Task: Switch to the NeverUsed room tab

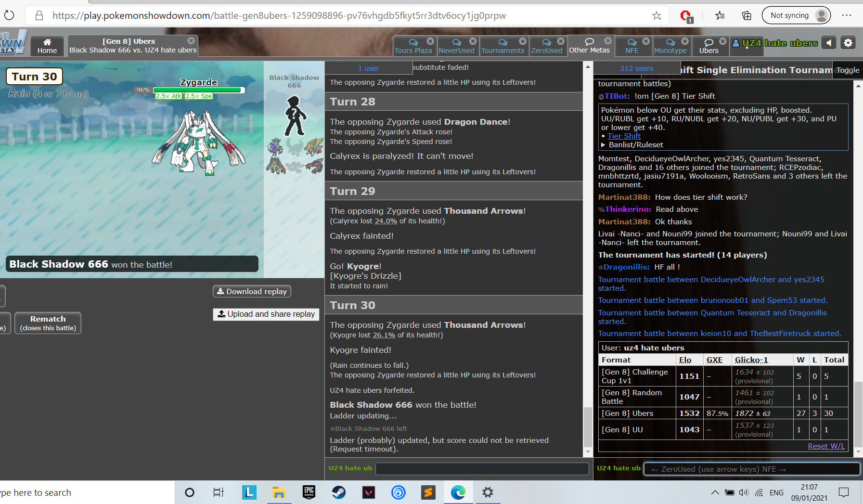Action: (456, 46)
